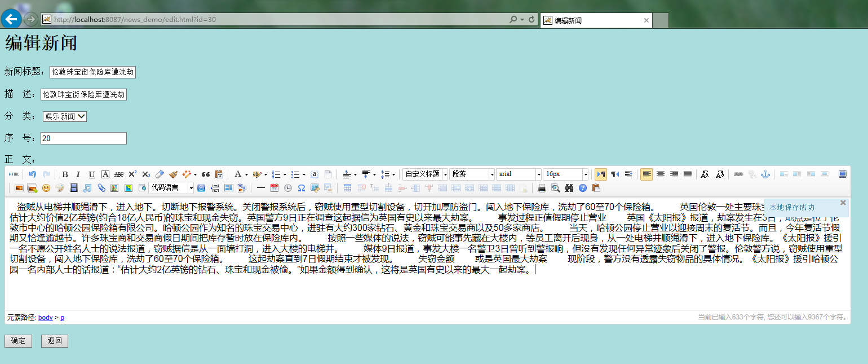Align text left
The width and height of the screenshot is (868, 364).
point(646,174)
